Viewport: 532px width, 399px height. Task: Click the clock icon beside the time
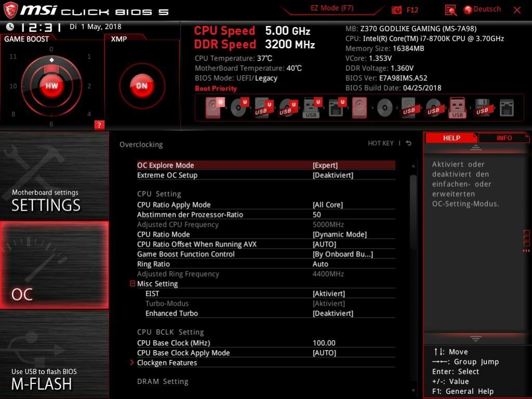(x=10, y=27)
